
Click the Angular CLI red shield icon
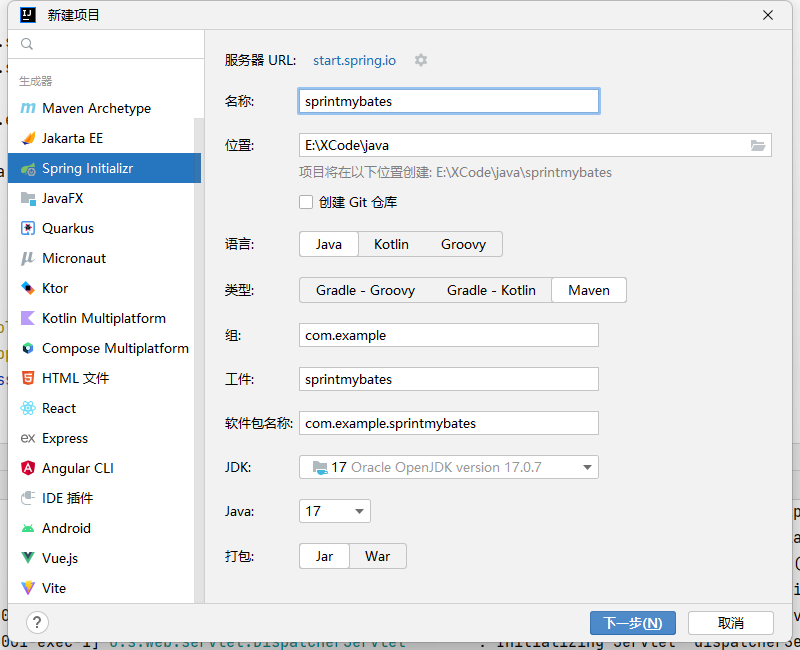(x=28, y=468)
